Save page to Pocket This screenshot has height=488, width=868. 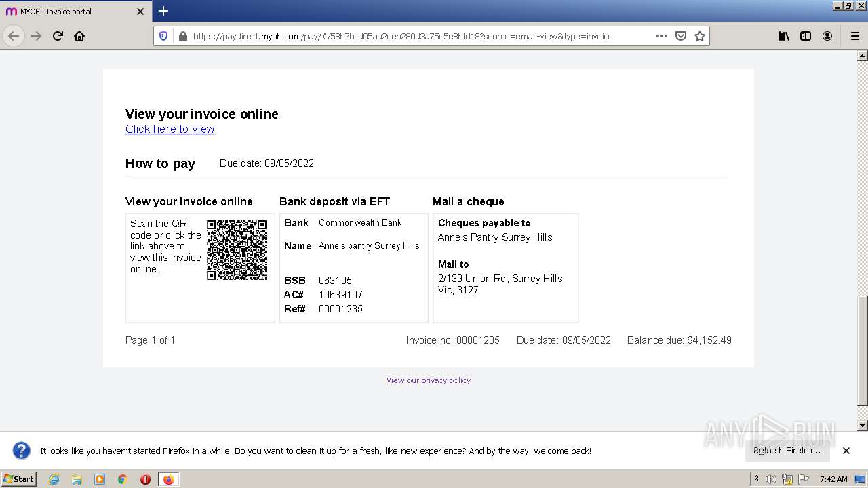(x=681, y=36)
